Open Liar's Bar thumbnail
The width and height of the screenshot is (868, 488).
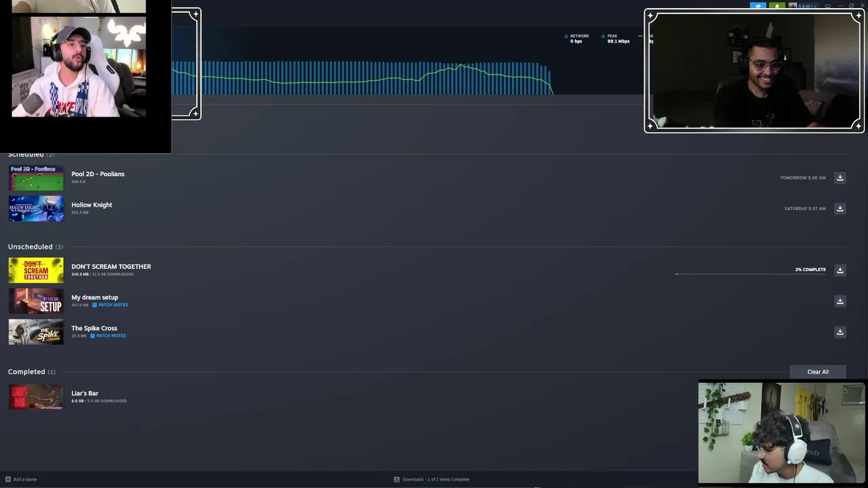coord(36,397)
